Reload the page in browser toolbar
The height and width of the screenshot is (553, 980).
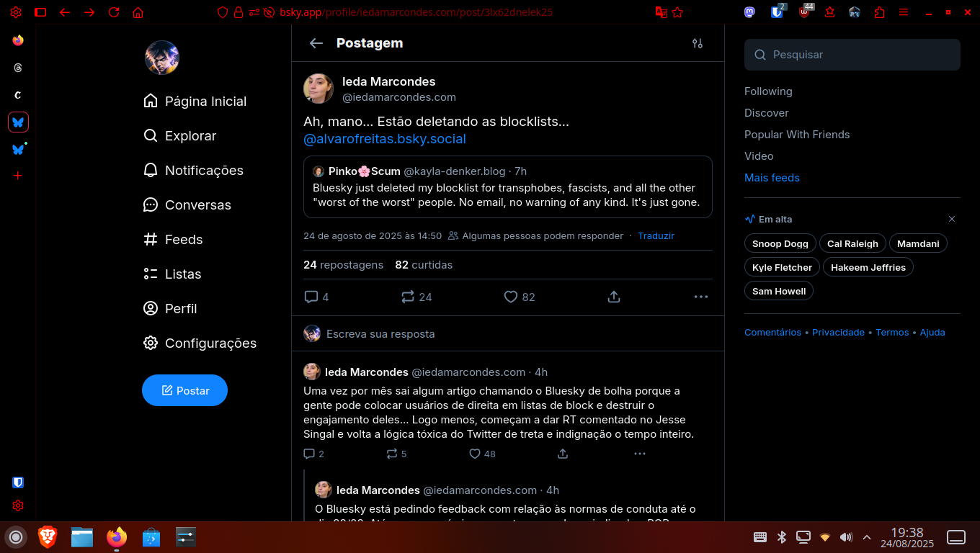tap(114, 12)
